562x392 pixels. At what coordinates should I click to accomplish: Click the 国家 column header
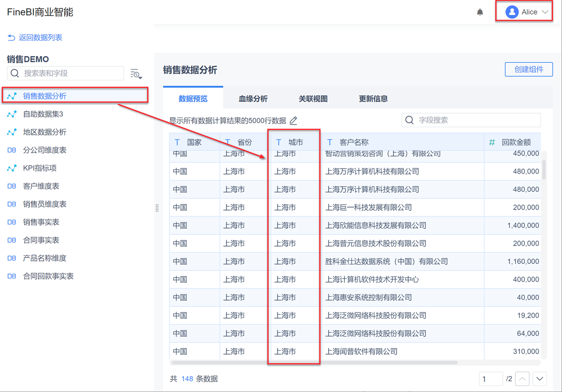(195, 142)
